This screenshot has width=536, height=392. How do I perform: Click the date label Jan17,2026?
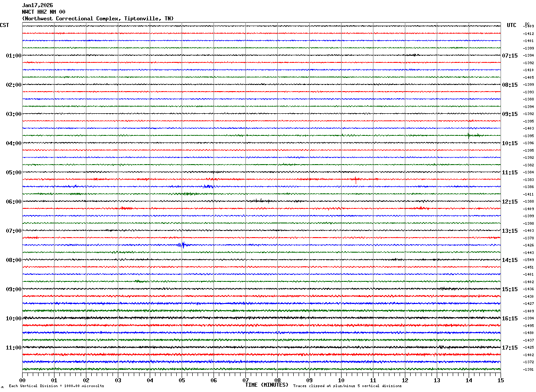[37, 5]
